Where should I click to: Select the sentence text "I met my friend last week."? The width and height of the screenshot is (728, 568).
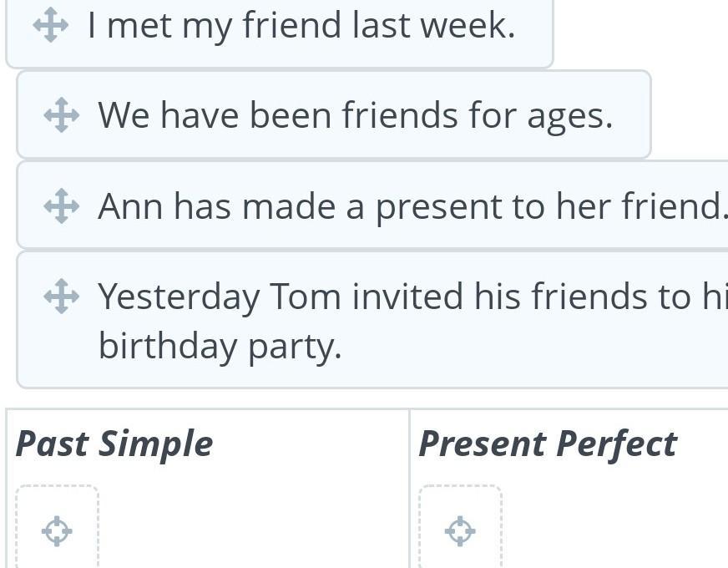tap(301, 25)
